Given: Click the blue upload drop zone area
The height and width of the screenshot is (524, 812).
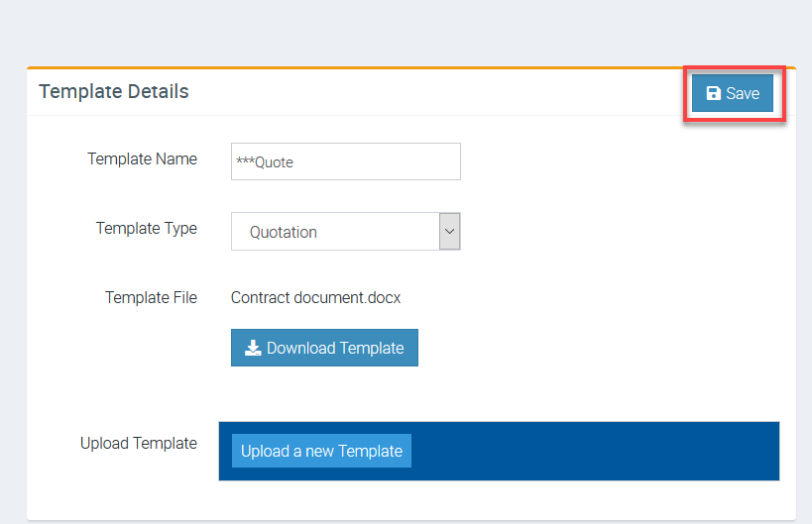Looking at the screenshot, I should (x=595, y=451).
